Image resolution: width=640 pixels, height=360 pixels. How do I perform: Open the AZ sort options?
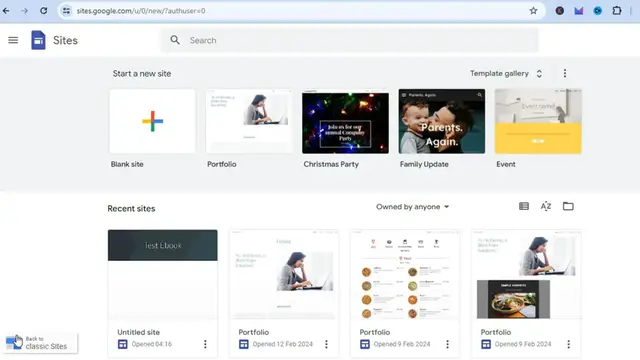(546, 207)
